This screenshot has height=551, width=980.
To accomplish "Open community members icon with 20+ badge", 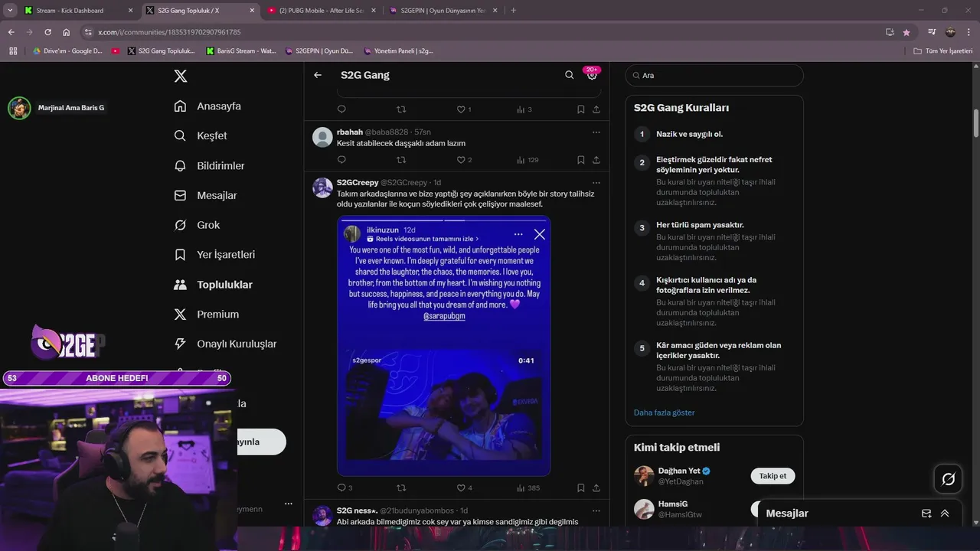I will pyautogui.click(x=592, y=74).
